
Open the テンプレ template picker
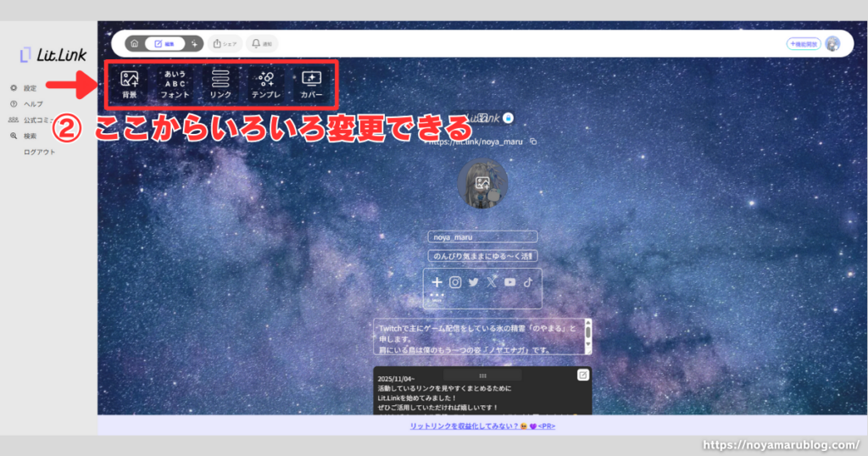coord(266,84)
